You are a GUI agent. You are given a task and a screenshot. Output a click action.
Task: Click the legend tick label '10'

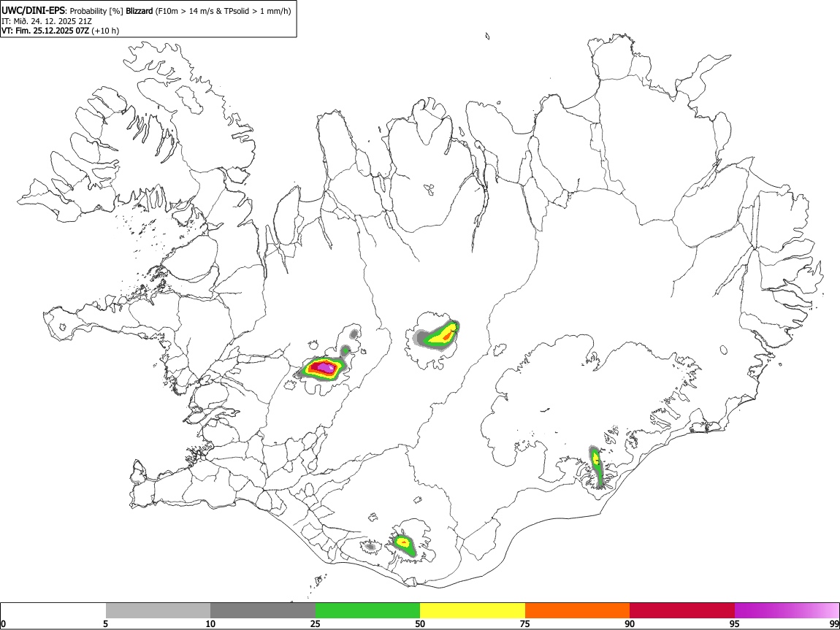tap(210, 623)
